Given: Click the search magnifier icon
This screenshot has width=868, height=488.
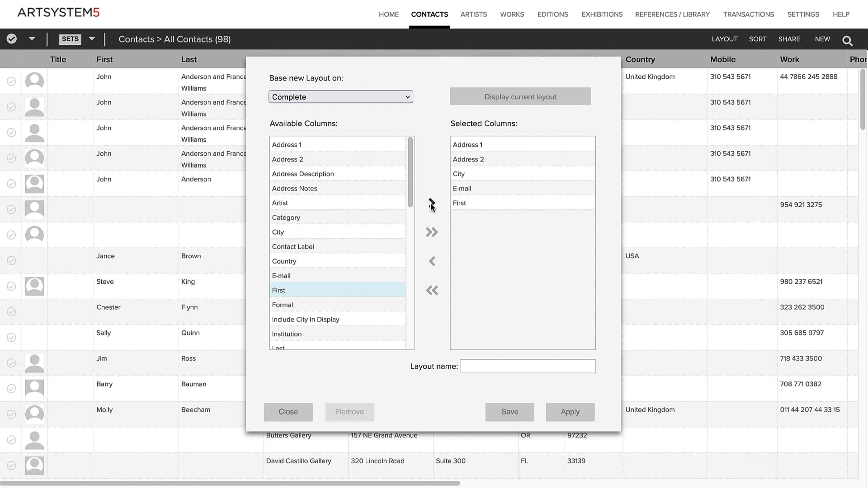Looking at the screenshot, I should point(847,41).
